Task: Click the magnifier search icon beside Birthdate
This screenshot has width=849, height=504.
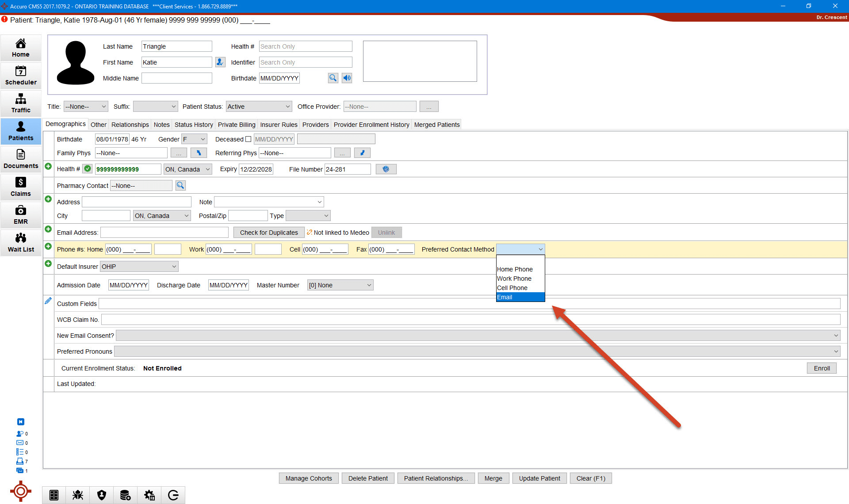Action: pyautogui.click(x=333, y=78)
